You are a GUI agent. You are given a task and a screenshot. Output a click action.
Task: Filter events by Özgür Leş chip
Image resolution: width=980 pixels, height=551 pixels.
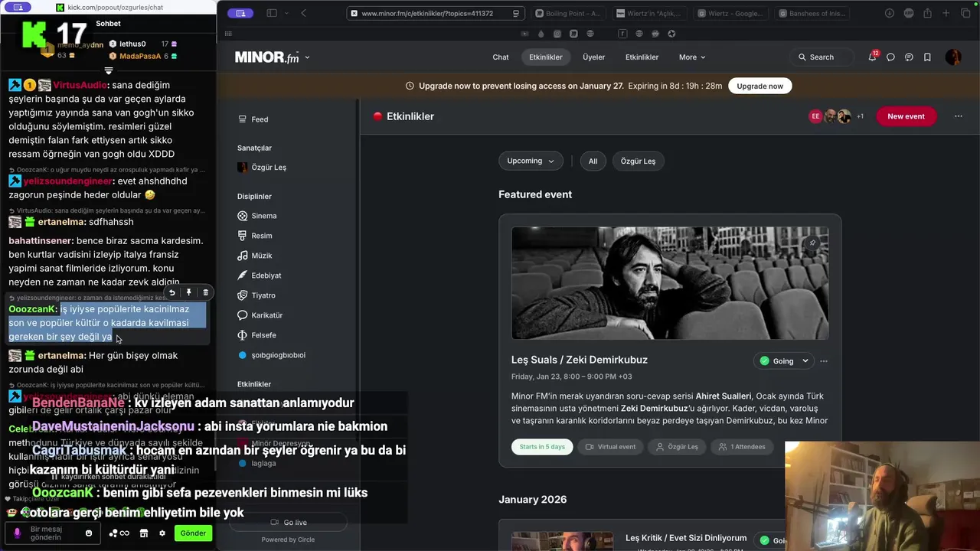tap(638, 161)
